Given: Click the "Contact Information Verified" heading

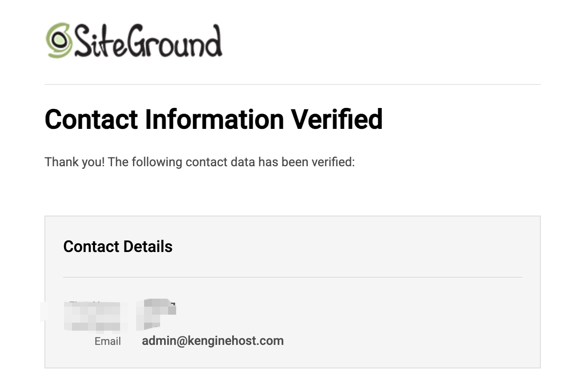Looking at the screenshot, I should [213, 119].
